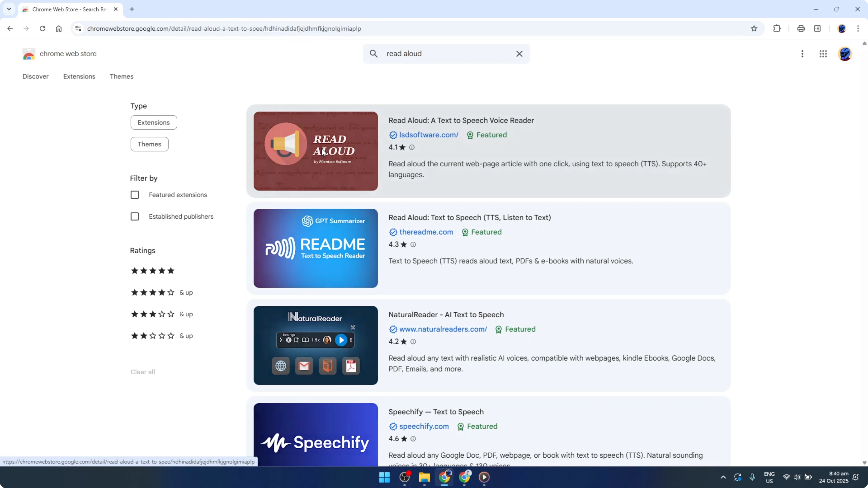Show rating info for README 4.3

pos(413,244)
